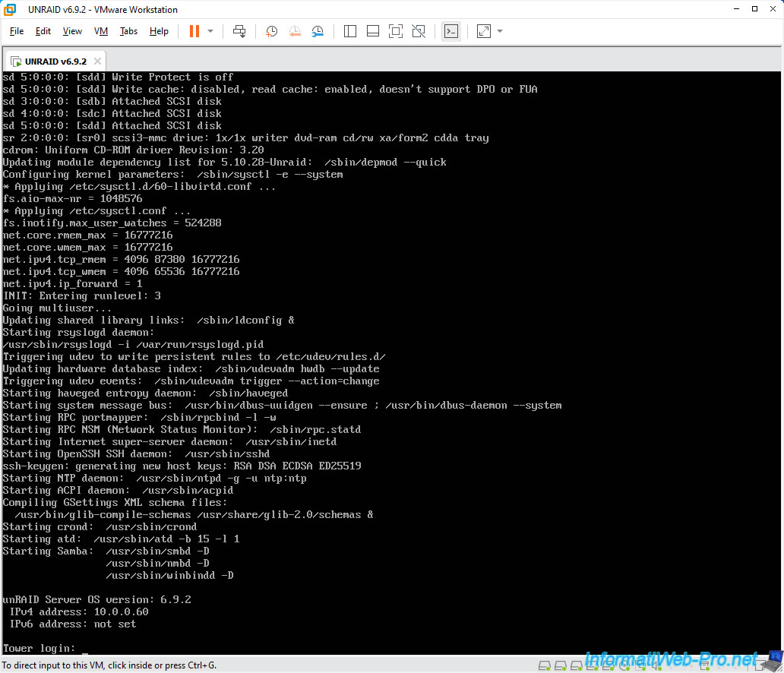Viewport: 784px width, 673px height.
Task: Click the stretch guest display icon
Action: [x=484, y=31]
